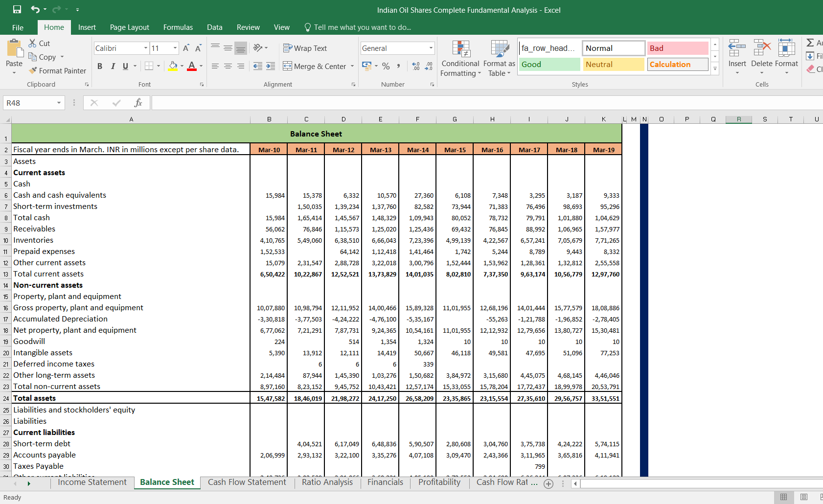Open Merge & Center dropdown arrow

352,66
